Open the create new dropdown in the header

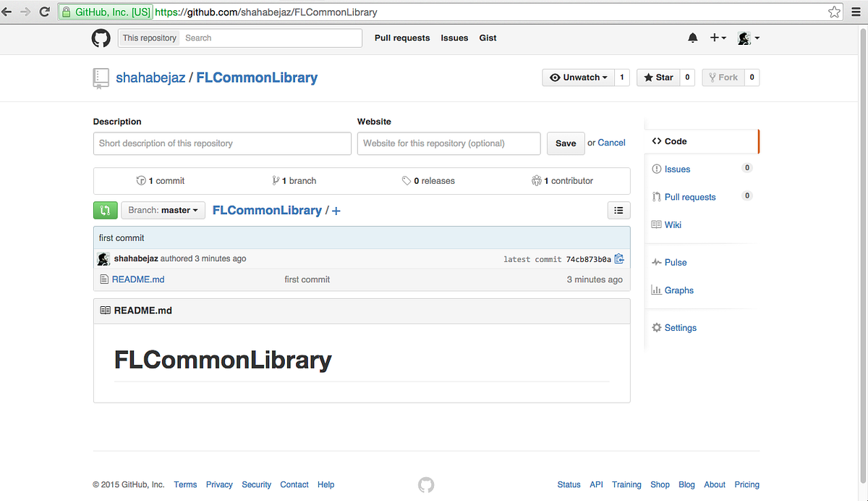[718, 38]
